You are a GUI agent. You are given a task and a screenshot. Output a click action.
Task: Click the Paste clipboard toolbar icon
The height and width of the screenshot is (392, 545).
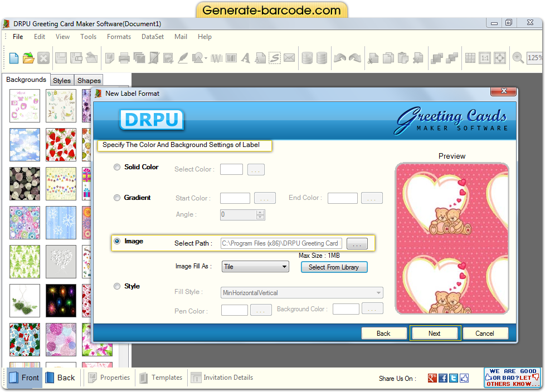click(403, 58)
